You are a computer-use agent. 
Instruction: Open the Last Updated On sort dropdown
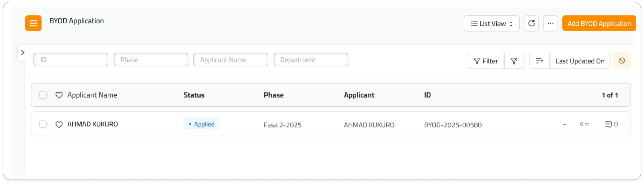[x=580, y=61]
